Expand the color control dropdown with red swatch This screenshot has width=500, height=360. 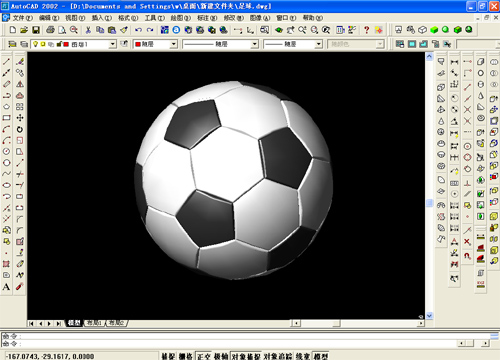(173, 44)
